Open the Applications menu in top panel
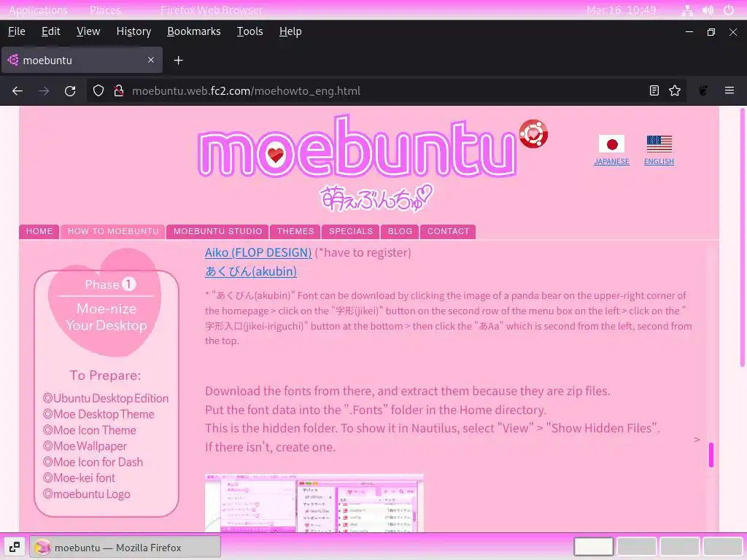747x560 pixels. [x=38, y=10]
